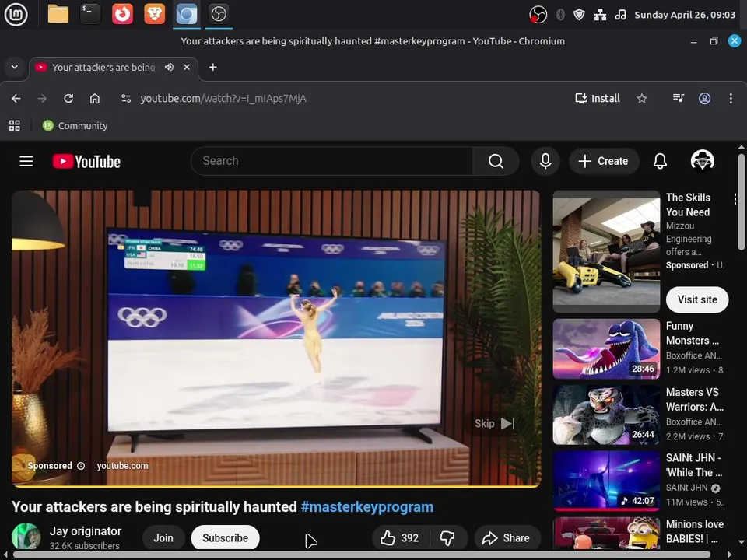Click the ad info icon beside Sponsored
Screen dimensions: 747x560
[81, 466]
